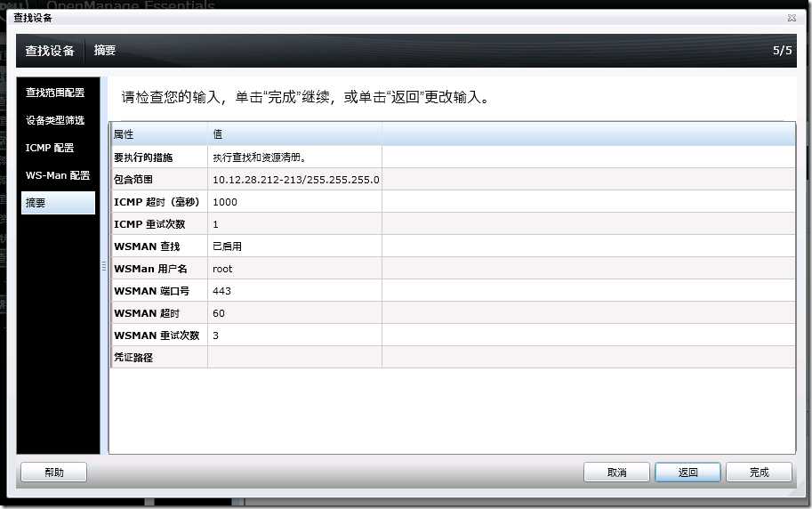
Task: Click the 完成 button to finish
Action: 759,473
